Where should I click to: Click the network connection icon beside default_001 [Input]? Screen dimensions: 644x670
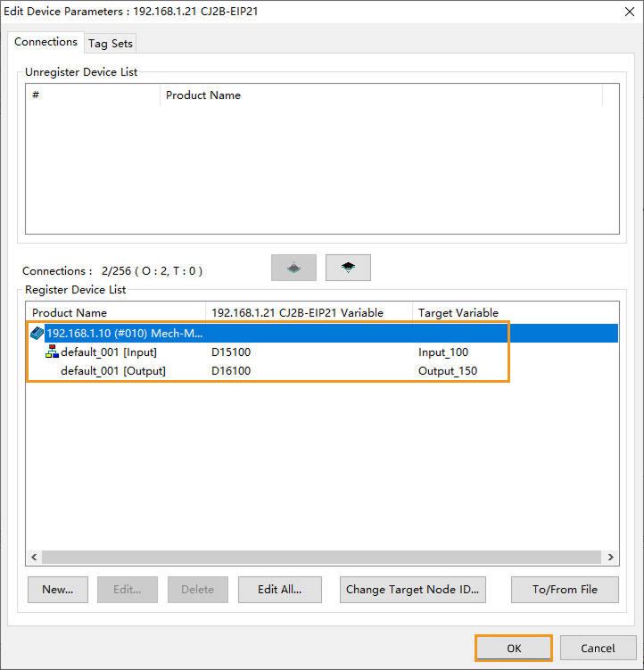tap(52, 352)
